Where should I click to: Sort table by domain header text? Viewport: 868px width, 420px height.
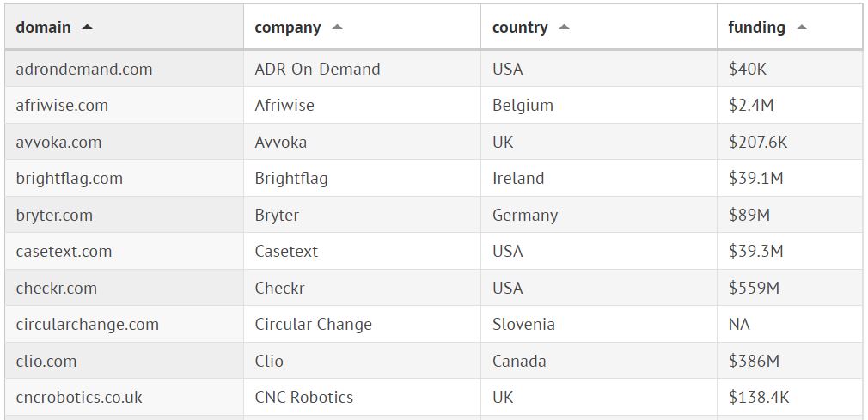click(x=43, y=27)
